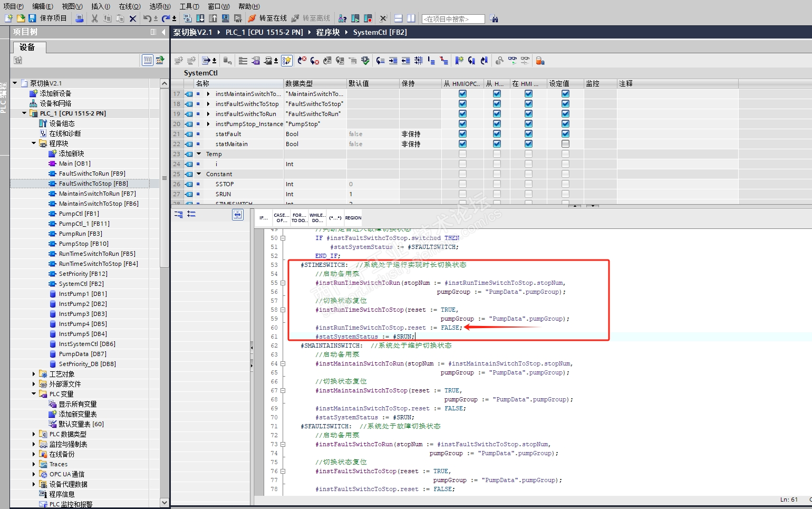Open the 在线(O) menu
The height and width of the screenshot is (509, 812).
click(x=129, y=6)
